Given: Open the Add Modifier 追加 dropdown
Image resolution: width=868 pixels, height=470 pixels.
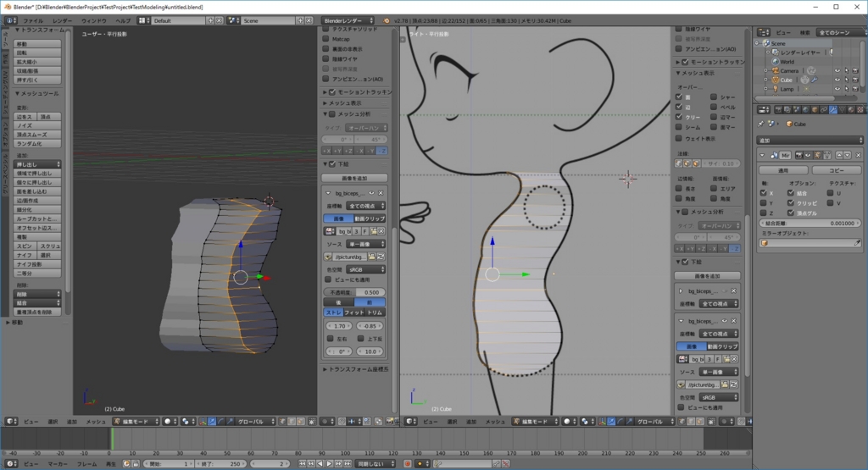Looking at the screenshot, I should 810,141.
